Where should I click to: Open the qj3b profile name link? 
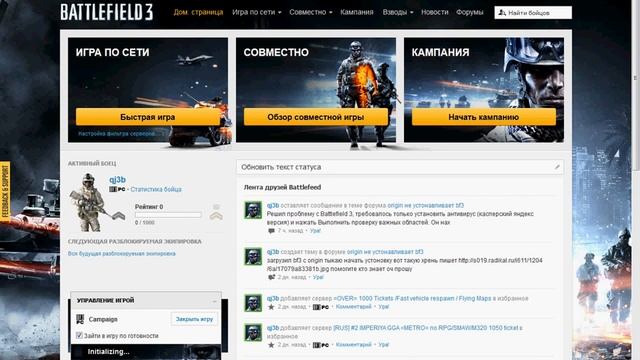tap(118, 180)
